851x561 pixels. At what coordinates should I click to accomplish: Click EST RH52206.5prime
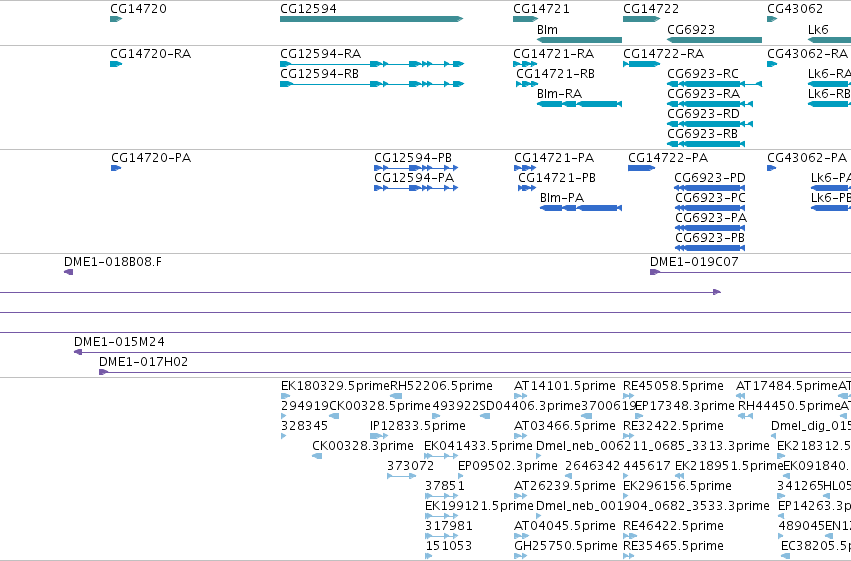click(x=396, y=396)
